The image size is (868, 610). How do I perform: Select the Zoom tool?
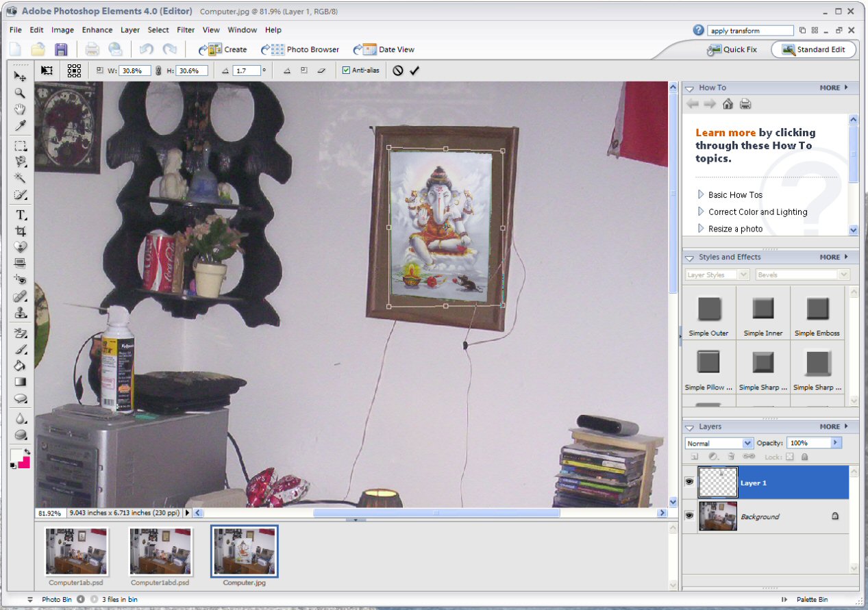point(21,93)
